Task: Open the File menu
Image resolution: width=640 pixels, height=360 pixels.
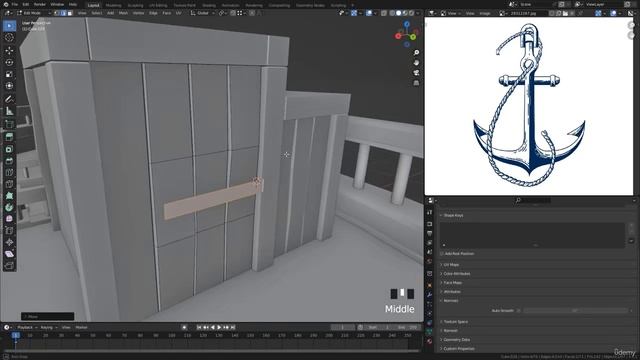Action: click(x=14, y=4)
